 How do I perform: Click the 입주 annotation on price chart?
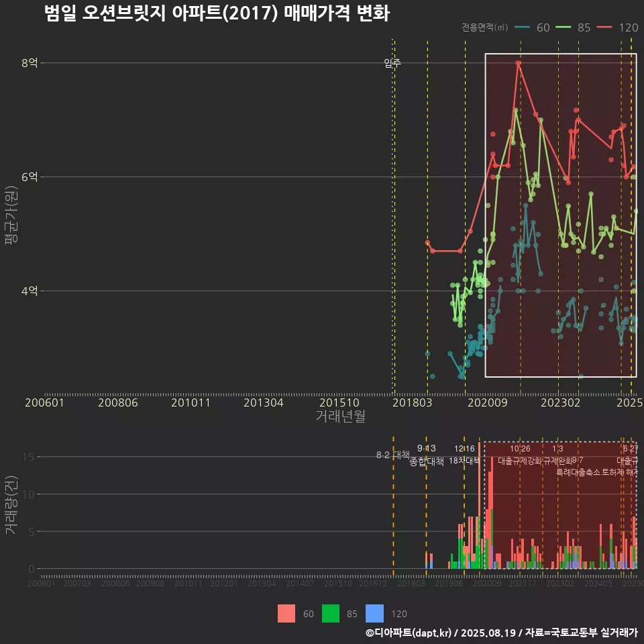[x=392, y=63]
